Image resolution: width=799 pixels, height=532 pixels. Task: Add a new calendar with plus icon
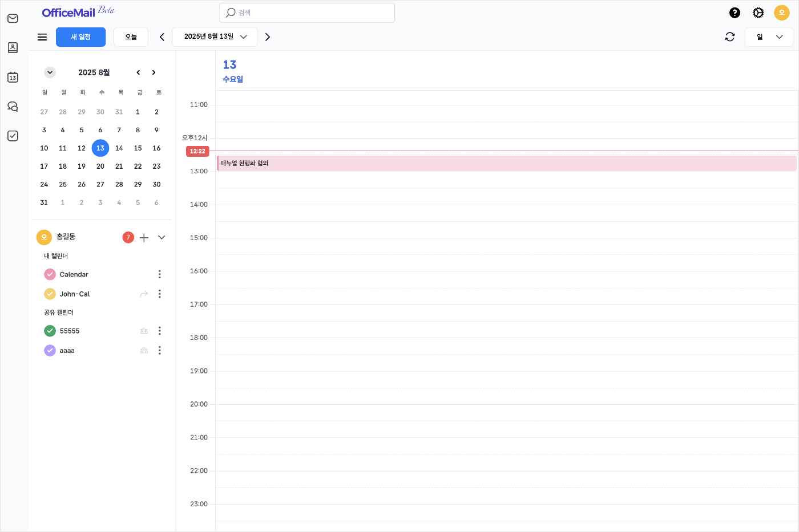pos(144,238)
